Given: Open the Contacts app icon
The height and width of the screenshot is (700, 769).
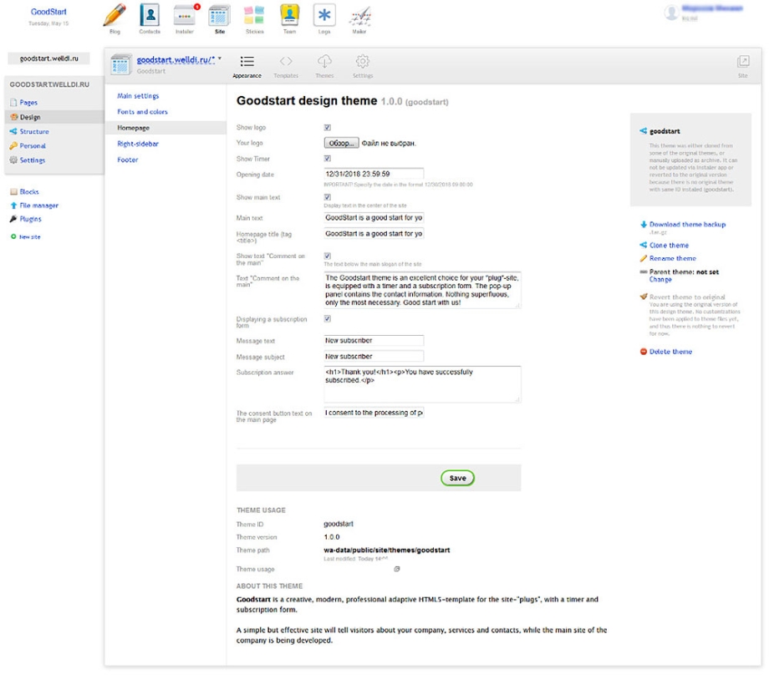Looking at the screenshot, I should point(150,16).
